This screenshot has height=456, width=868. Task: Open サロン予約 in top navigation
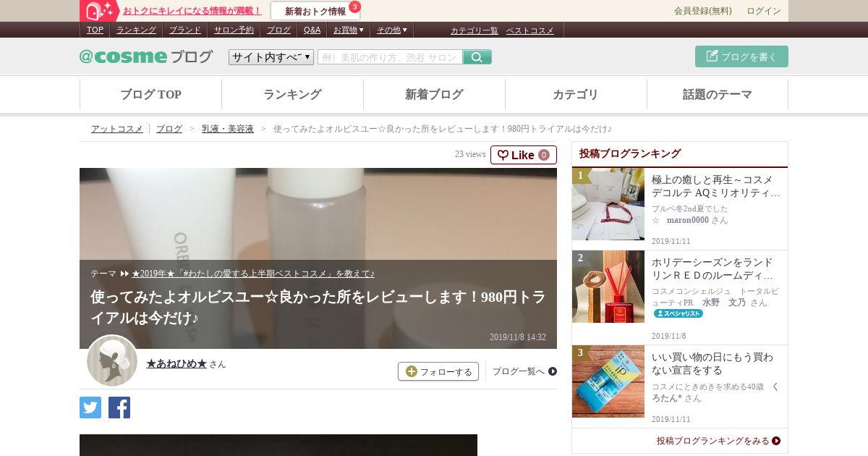234,30
